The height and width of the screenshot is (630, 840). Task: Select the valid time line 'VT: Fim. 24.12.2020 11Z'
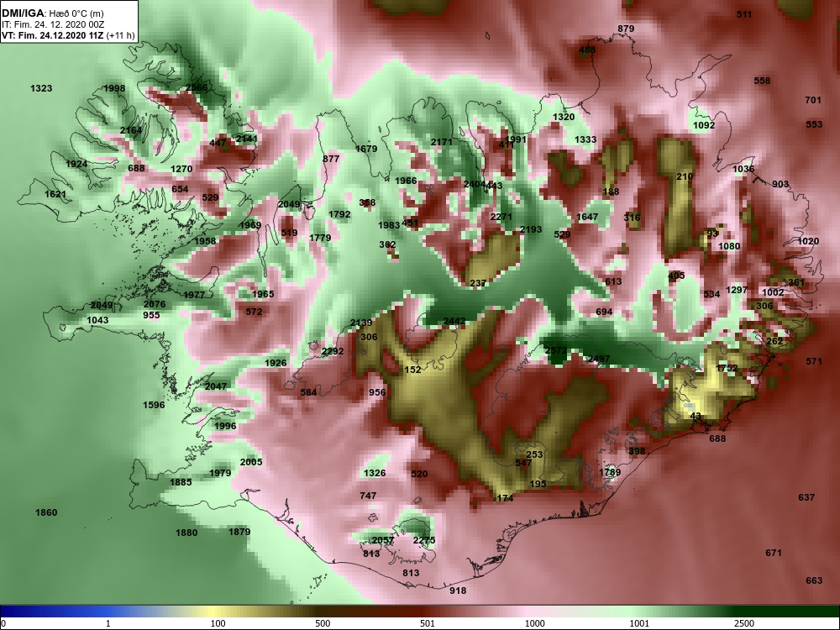(x=53, y=36)
